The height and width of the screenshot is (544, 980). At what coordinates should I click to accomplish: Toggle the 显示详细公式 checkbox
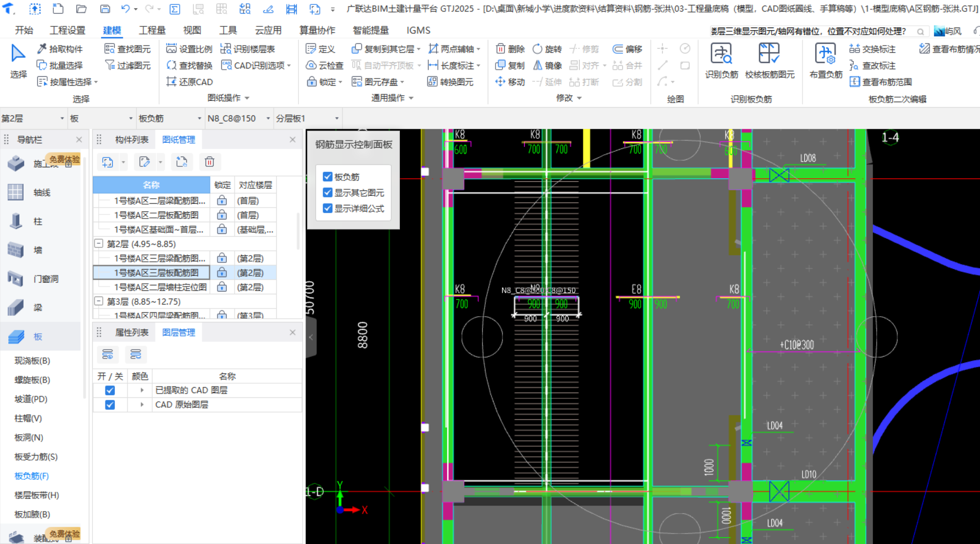327,209
